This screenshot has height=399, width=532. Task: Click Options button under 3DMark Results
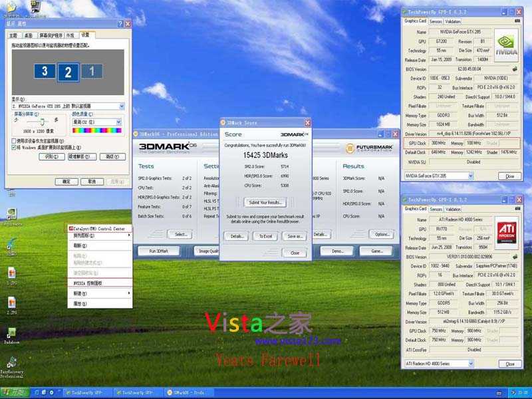tap(381, 235)
